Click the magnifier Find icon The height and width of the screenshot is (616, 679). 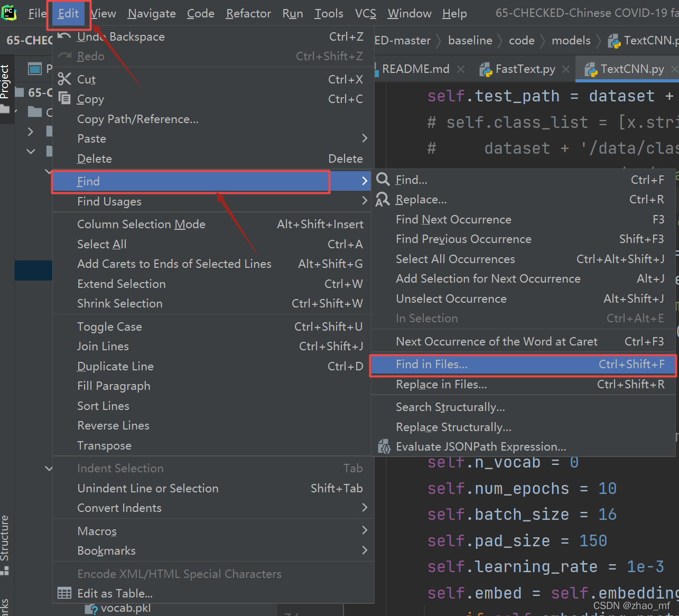383,180
